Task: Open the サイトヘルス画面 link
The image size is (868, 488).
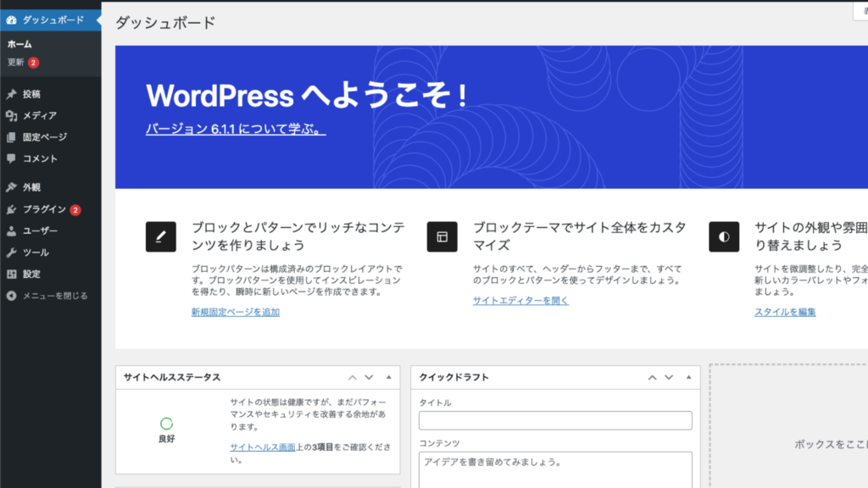Action: click(x=263, y=447)
